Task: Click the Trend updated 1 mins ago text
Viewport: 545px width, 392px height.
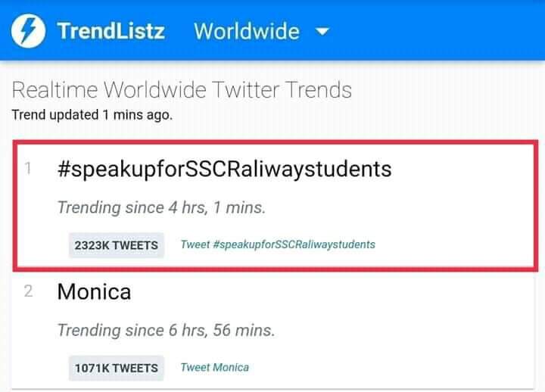Action: tap(92, 115)
